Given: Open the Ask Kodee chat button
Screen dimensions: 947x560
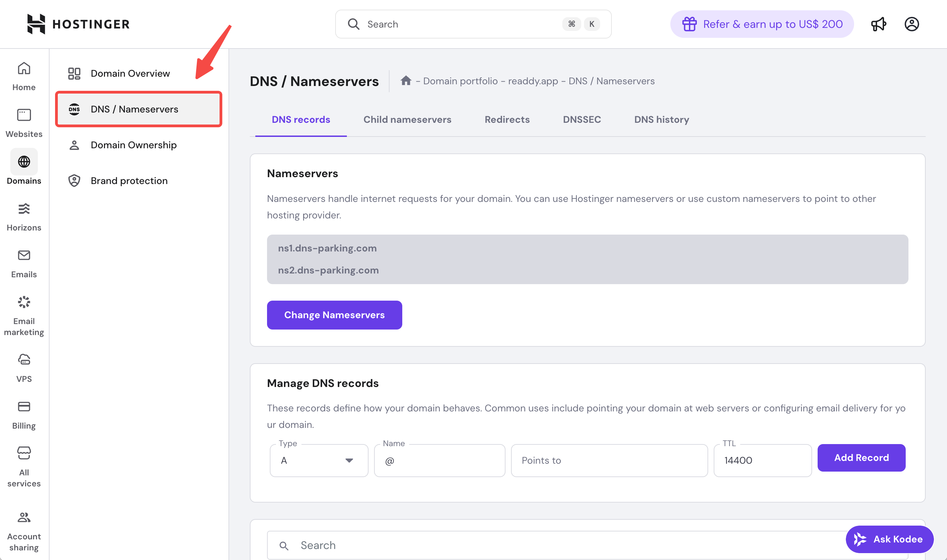Looking at the screenshot, I should click(889, 539).
